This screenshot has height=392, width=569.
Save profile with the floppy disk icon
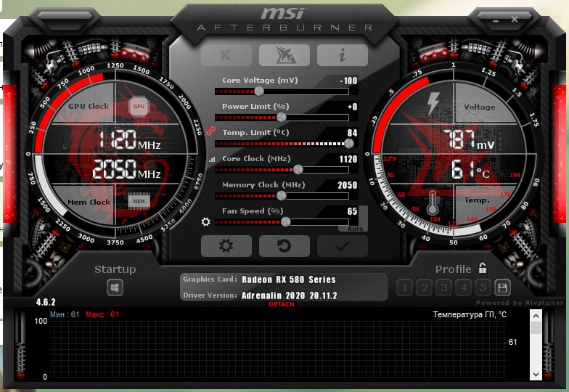[x=502, y=287]
